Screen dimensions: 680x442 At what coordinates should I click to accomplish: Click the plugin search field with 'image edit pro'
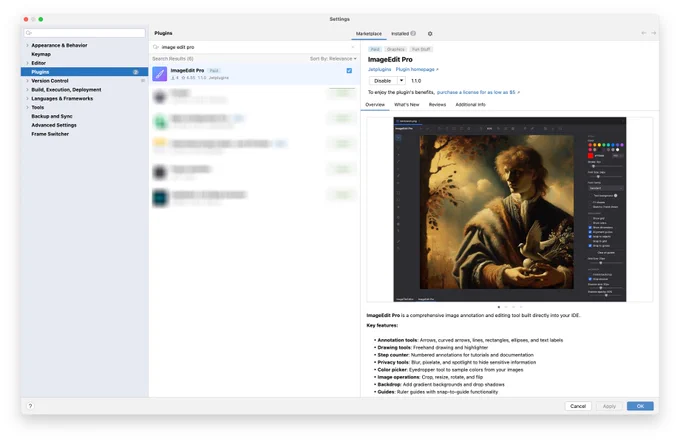tap(254, 47)
